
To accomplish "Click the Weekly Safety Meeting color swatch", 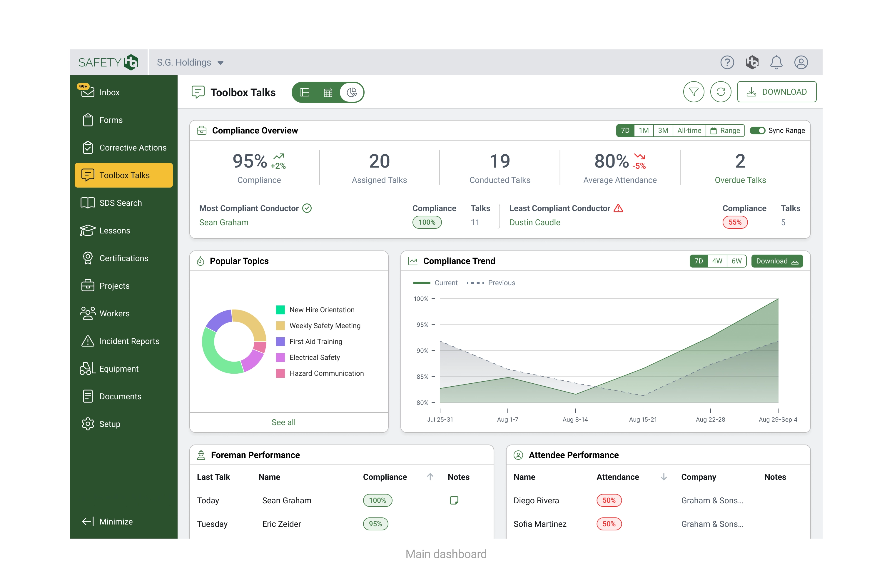I will pos(280,325).
